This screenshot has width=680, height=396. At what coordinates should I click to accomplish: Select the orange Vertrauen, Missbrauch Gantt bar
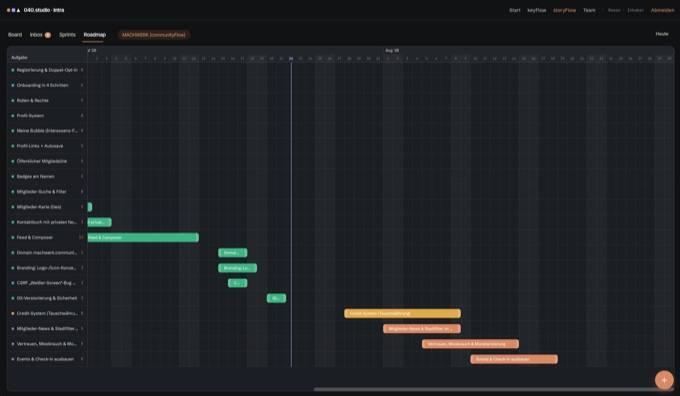(471, 344)
